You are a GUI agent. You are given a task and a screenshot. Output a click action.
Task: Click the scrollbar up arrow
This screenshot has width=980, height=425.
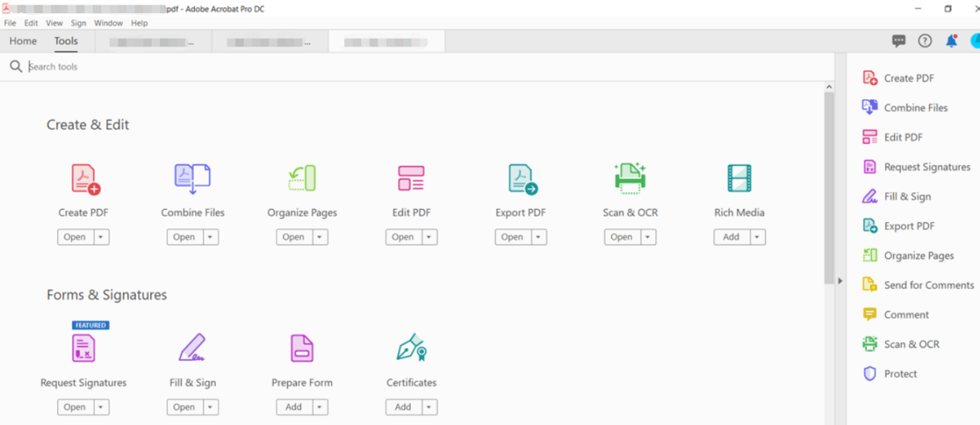pyautogui.click(x=828, y=87)
